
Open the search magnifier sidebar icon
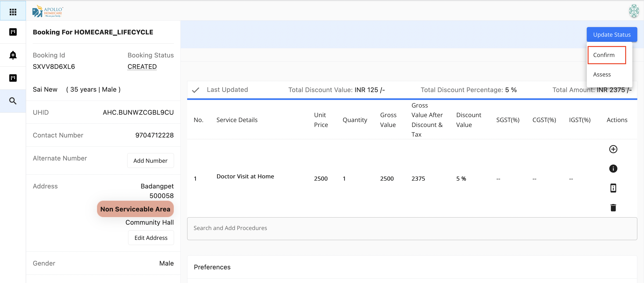coord(13,101)
